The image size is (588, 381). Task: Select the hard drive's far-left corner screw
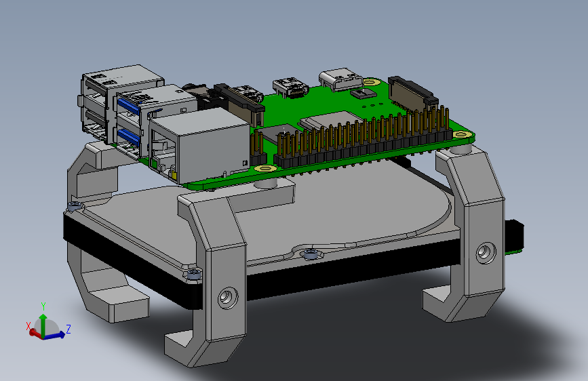click(x=75, y=206)
